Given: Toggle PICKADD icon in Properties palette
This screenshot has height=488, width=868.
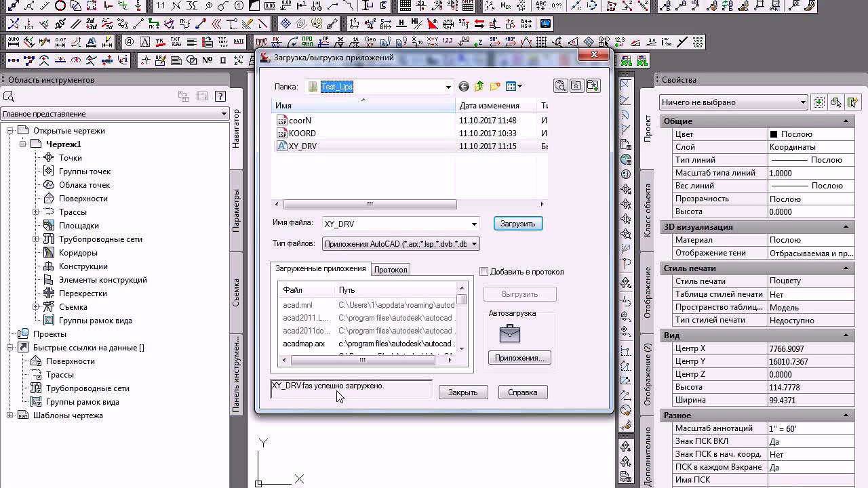Looking at the screenshot, I should point(819,102).
